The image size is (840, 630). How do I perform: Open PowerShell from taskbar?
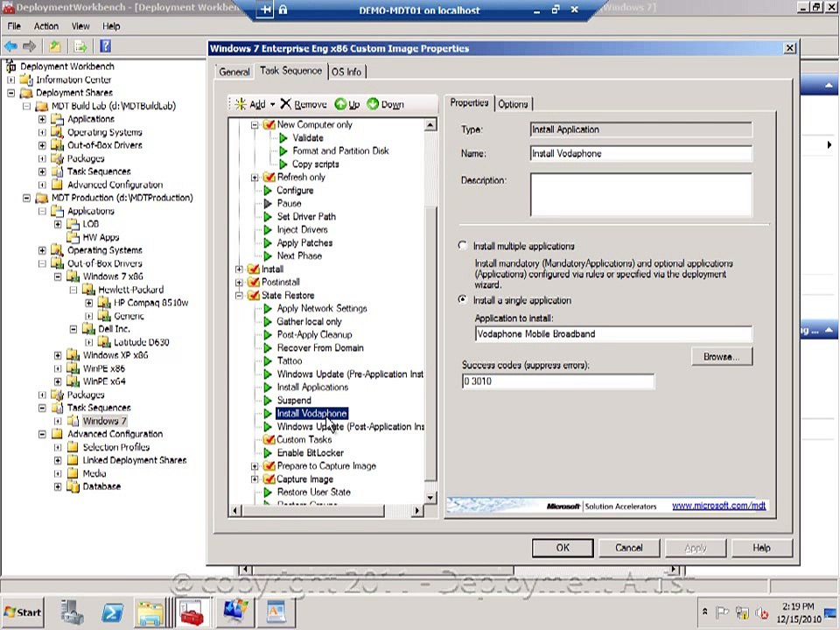coord(112,612)
